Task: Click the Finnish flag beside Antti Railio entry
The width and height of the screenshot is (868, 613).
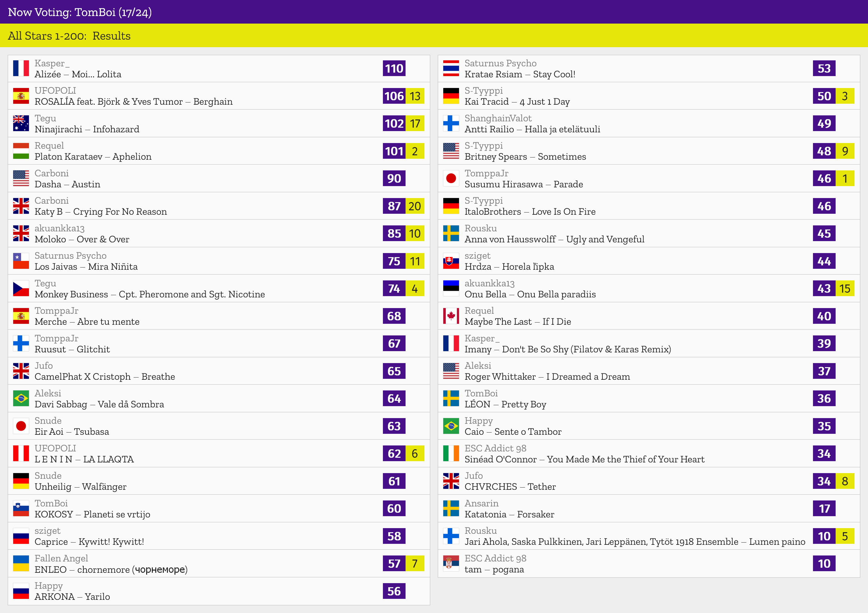Action: [x=451, y=123]
